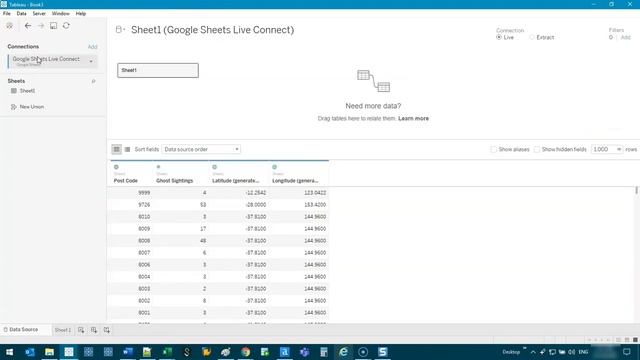Go back with the back arrow
640x360 pixels.
pyautogui.click(x=28, y=26)
